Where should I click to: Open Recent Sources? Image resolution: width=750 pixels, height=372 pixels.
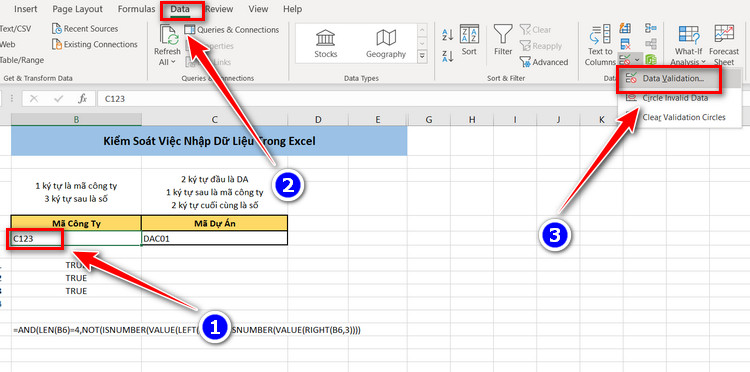pyautogui.click(x=85, y=29)
